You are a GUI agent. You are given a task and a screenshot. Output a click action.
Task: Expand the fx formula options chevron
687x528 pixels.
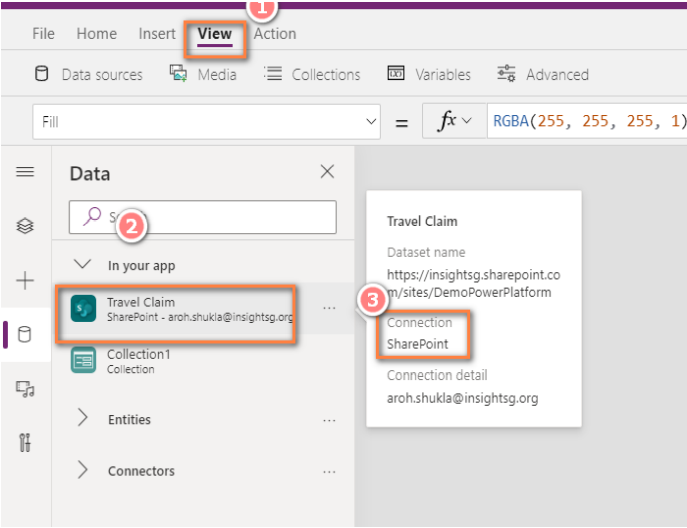coord(467,120)
